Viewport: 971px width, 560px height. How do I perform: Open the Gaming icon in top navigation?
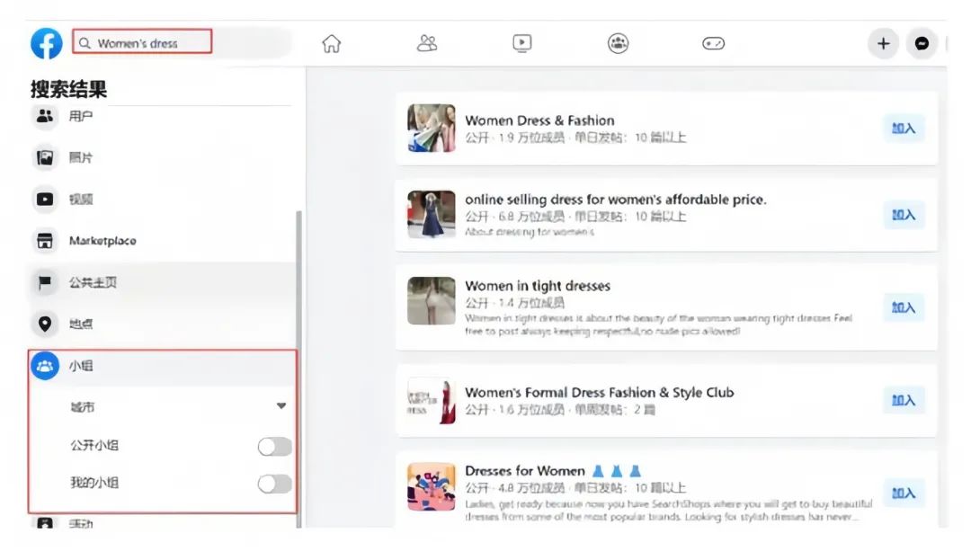[x=713, y=42]
